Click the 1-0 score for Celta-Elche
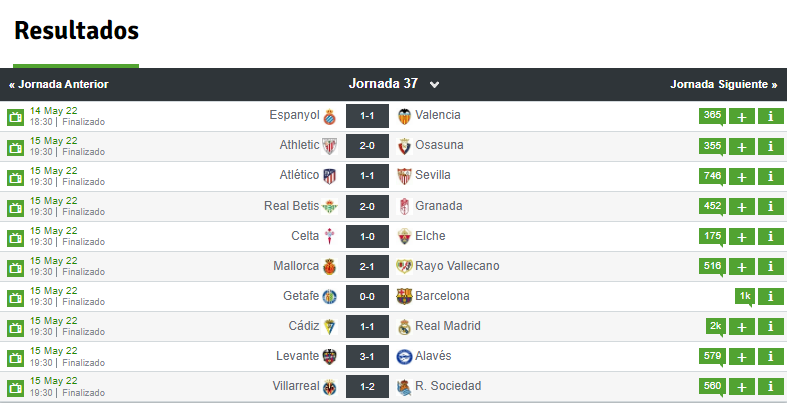Viewport: 787px width, 403px height. pyautogui.click(x=367, y=236)
